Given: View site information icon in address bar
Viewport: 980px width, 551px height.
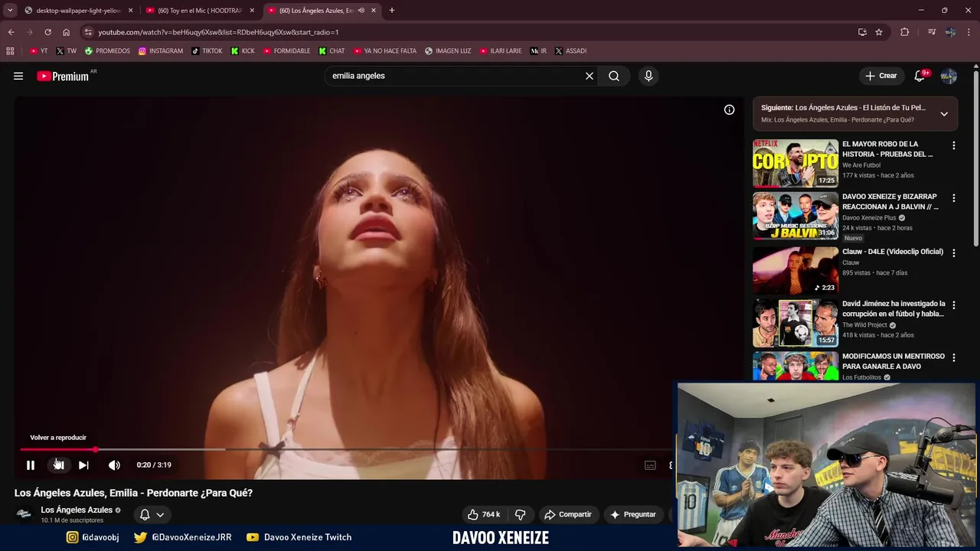Looking at the screenshot, I should click(88, 32).
